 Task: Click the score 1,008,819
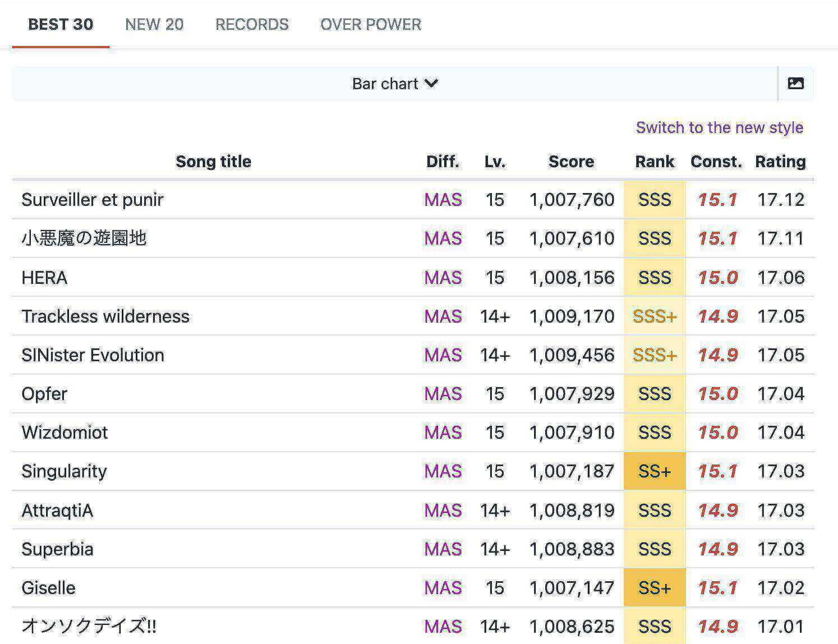pyautogui.click(x=572, y=510)
